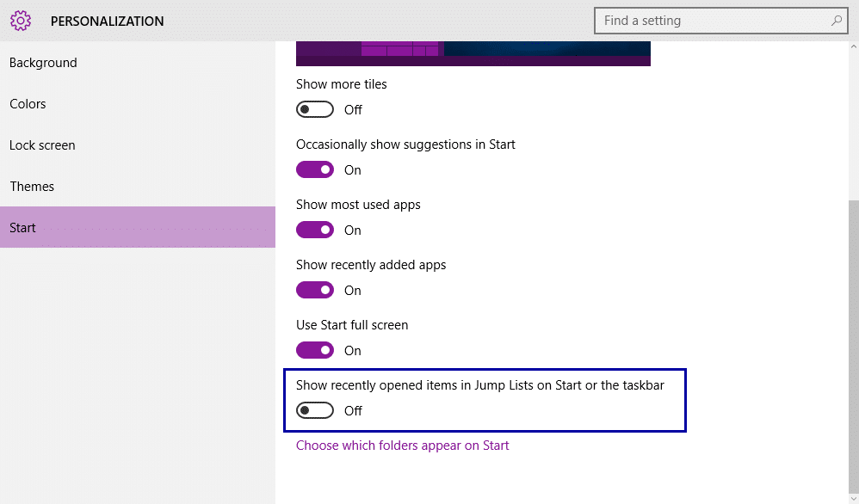This screenshot has height=504, width=859.
Task: Click the Settings gear icon
Action: pos(21,21)
